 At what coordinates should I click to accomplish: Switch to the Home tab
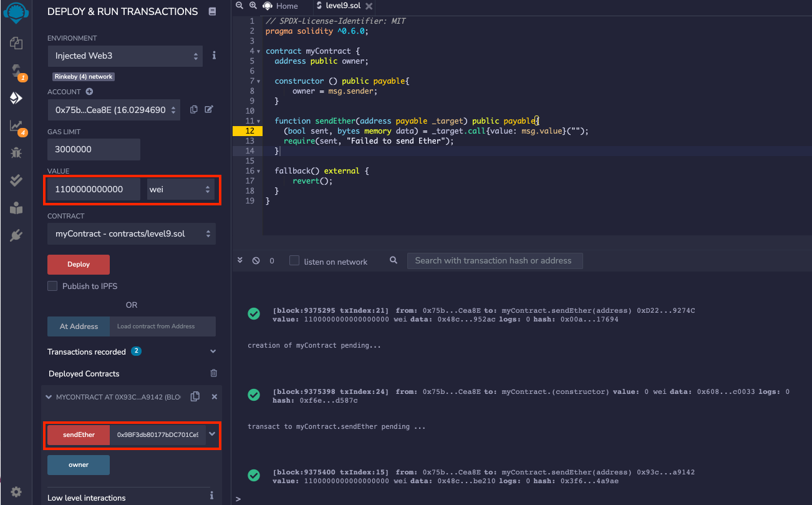click(x=280, y=6)
